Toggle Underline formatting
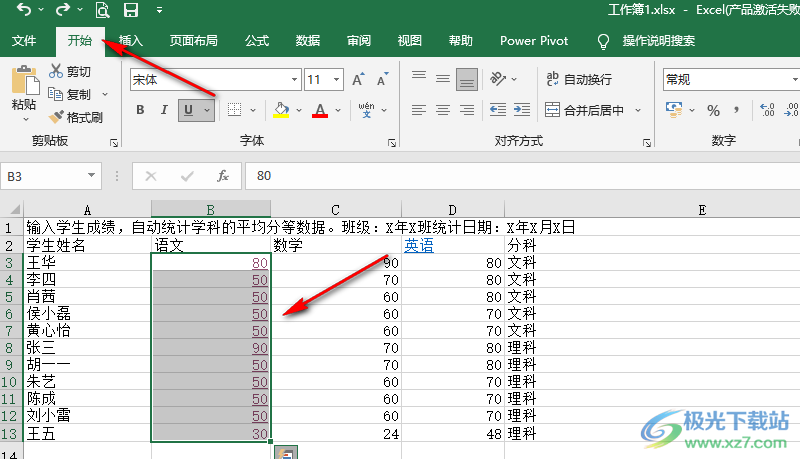 189,110
